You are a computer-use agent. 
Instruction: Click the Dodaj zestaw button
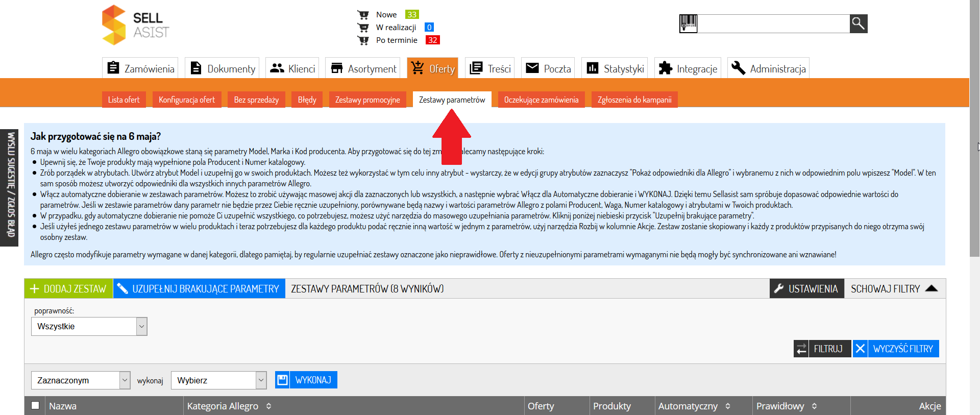(x=68, y=288)
